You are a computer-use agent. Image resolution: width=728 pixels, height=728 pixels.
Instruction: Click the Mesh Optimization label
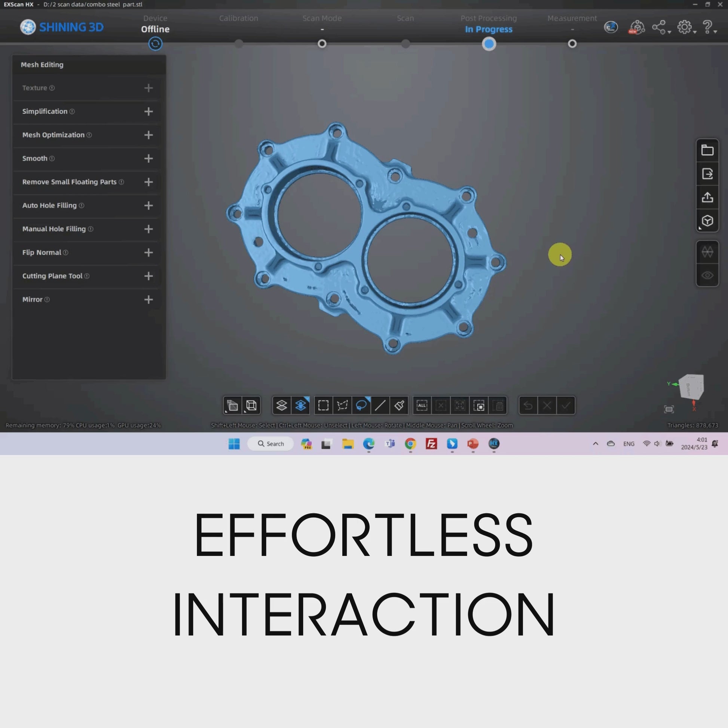[x=53, y=135]
